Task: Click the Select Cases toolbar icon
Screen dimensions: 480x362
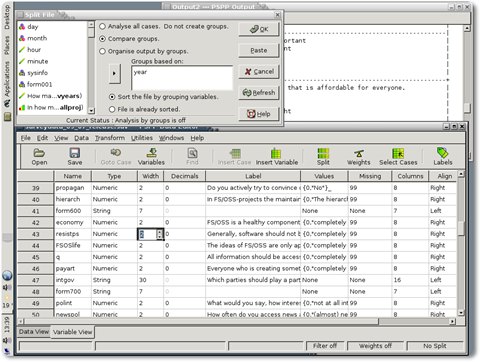Action: pos(398,157)
